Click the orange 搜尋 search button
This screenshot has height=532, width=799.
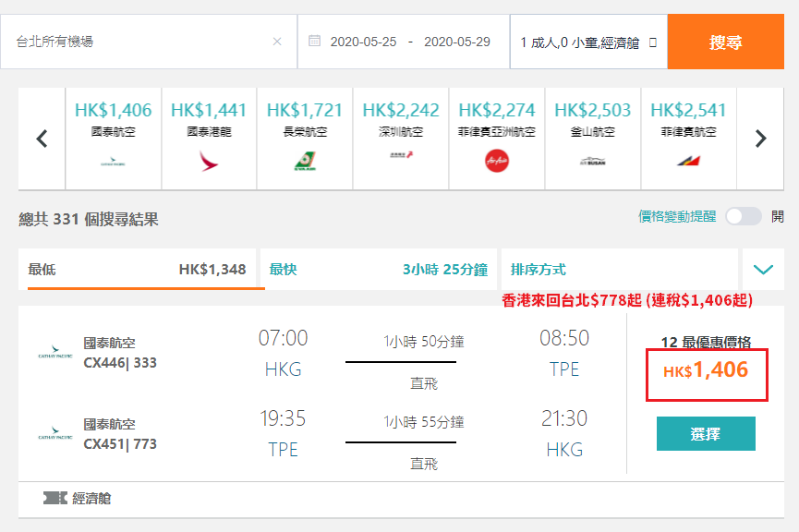tap(725, 42)
